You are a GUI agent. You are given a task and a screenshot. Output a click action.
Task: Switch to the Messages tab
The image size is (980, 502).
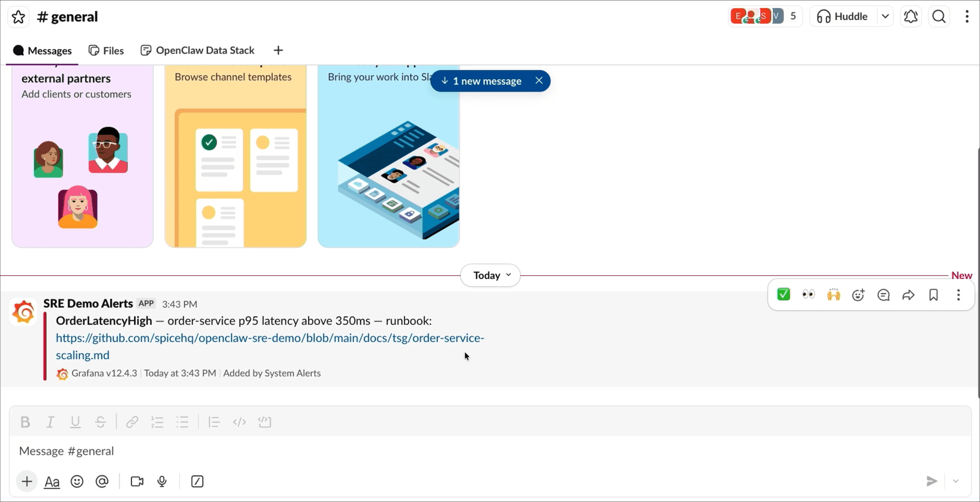[x=43, y=51]
